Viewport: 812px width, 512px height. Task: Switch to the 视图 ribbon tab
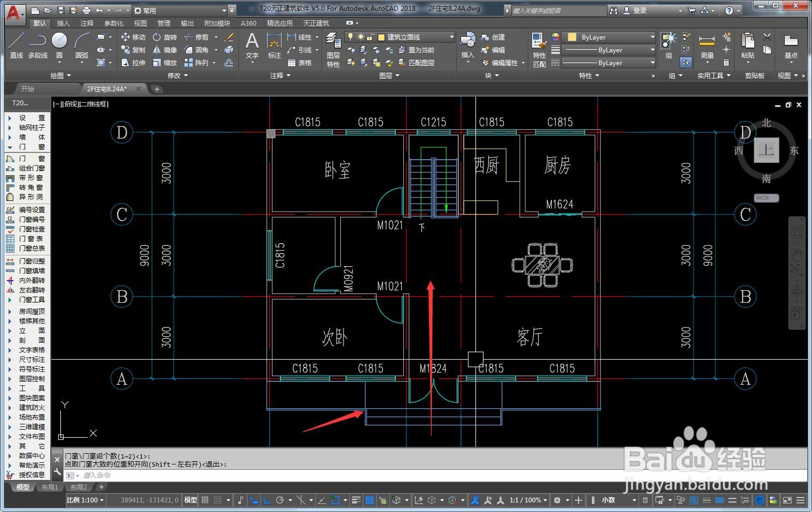pos(140,23)
